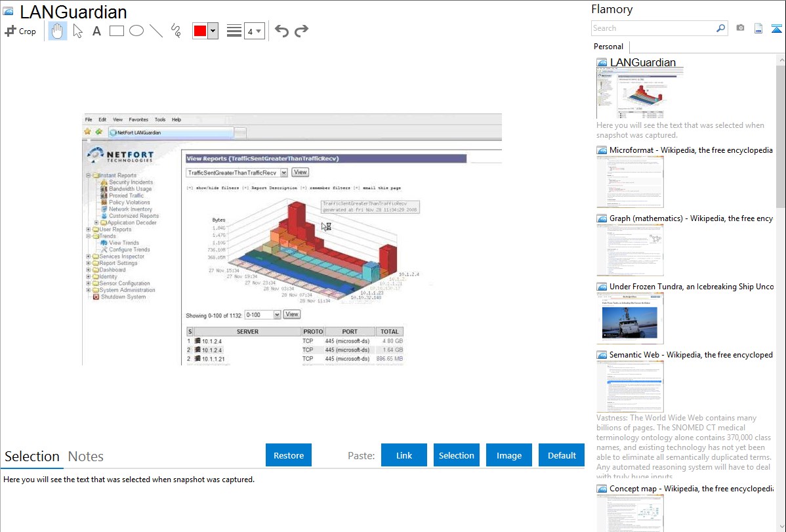The width and height of the screenshot is (786, 532).
Task: Pick the rectangle shape tool
Action: 117,31
